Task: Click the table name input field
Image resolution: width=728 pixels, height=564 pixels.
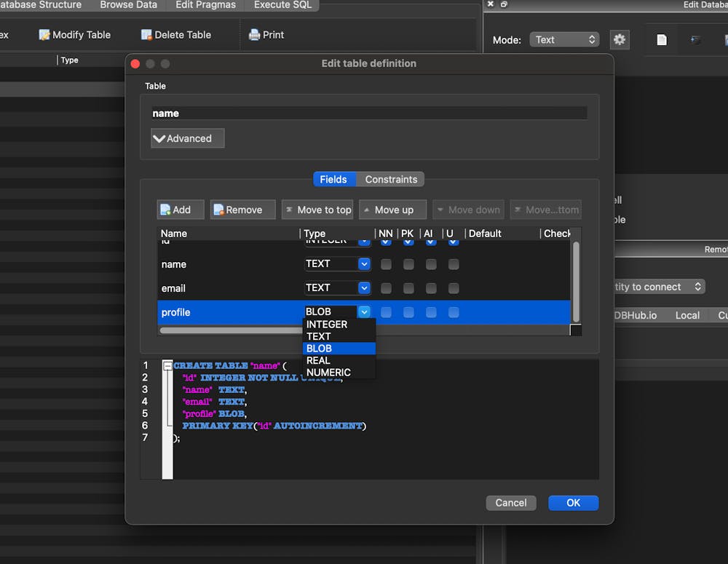Action: tap(368, 114)
